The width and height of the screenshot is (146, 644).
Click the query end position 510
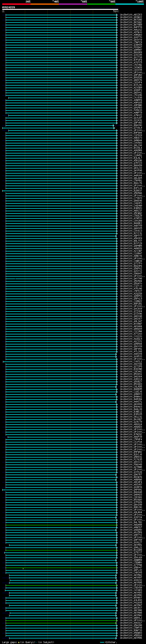point(115,11)
